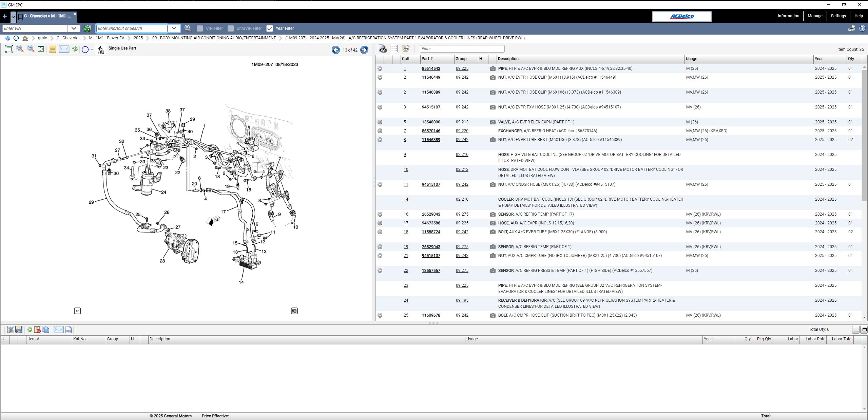
Task: Click the home icon in breadcrumb
Action: tap(25, 38)
